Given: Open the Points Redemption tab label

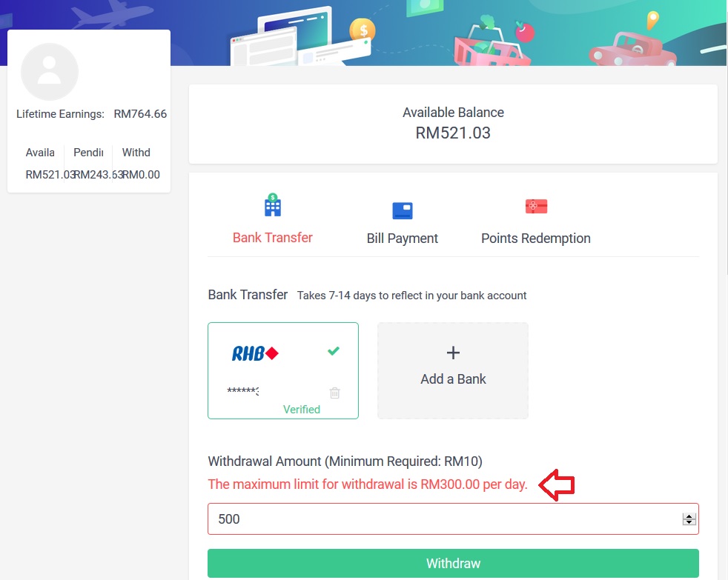Looking at the screenshot, I should coord(535,239).
